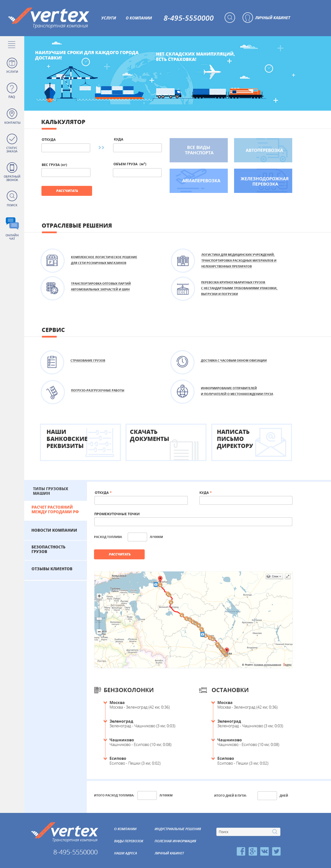Click hospital building icon for medical logistics
This screenshot has width=331, height=868.
pyautogui.click(x=183, y=260)
